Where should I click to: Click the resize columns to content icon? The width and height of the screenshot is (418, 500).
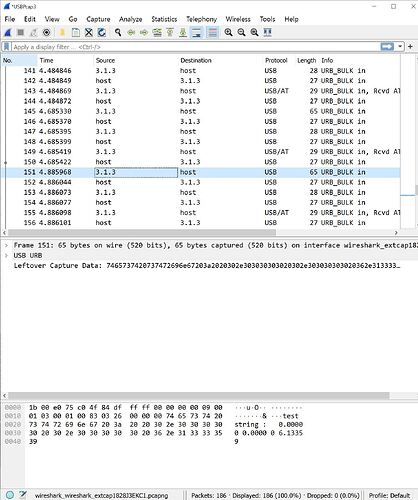267,32
